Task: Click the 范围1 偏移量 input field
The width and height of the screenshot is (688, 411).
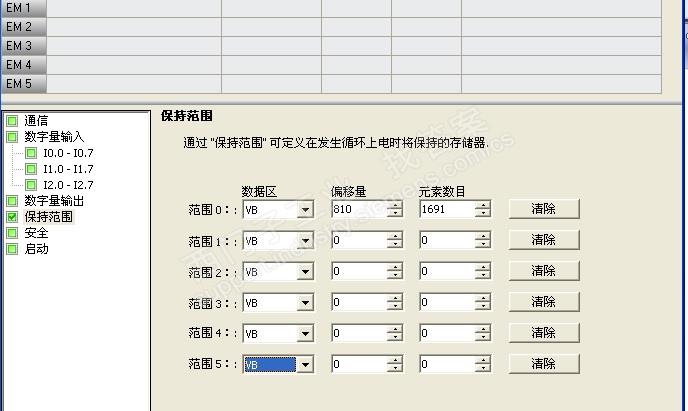Action: click(x=358, y=241)
